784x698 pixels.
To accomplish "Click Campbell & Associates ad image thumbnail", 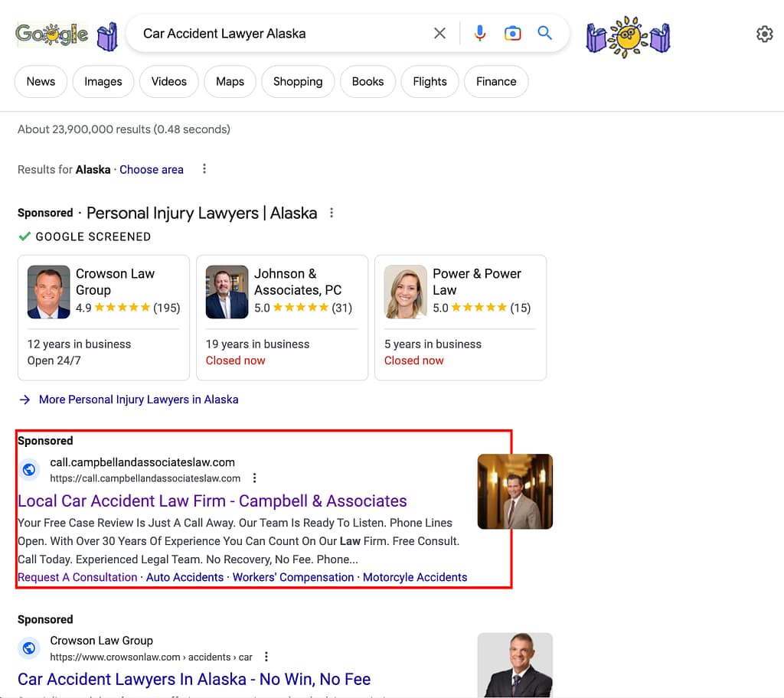I will point(515,491).
